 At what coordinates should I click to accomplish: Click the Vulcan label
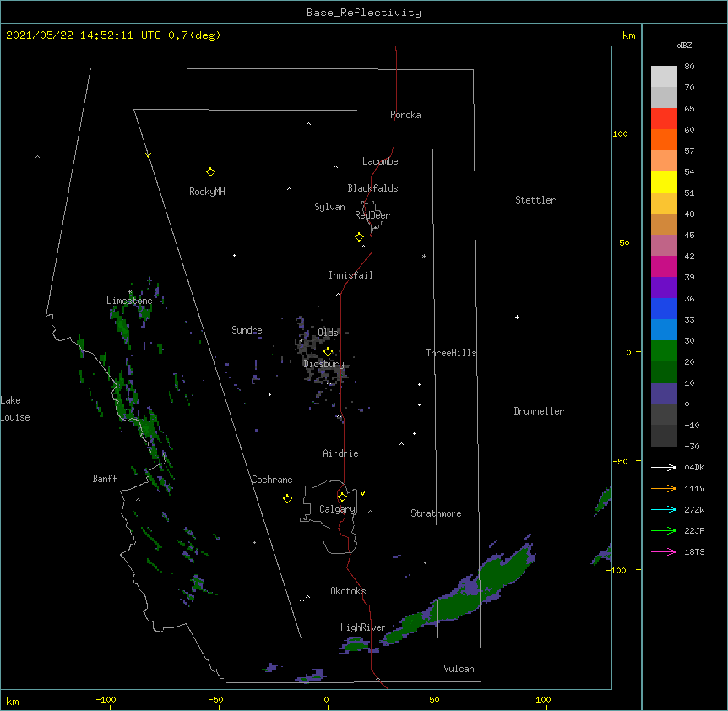pyautogui.click(x=459, y=669)
